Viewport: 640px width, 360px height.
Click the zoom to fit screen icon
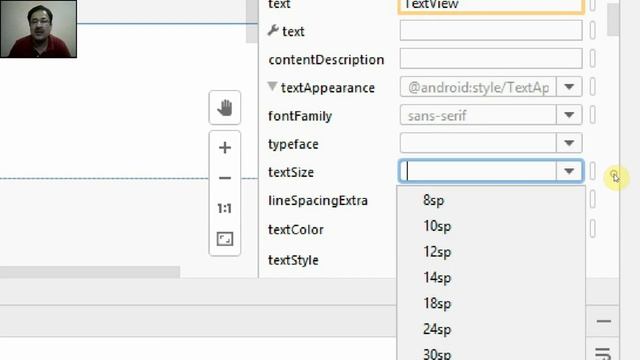(224, 239)
